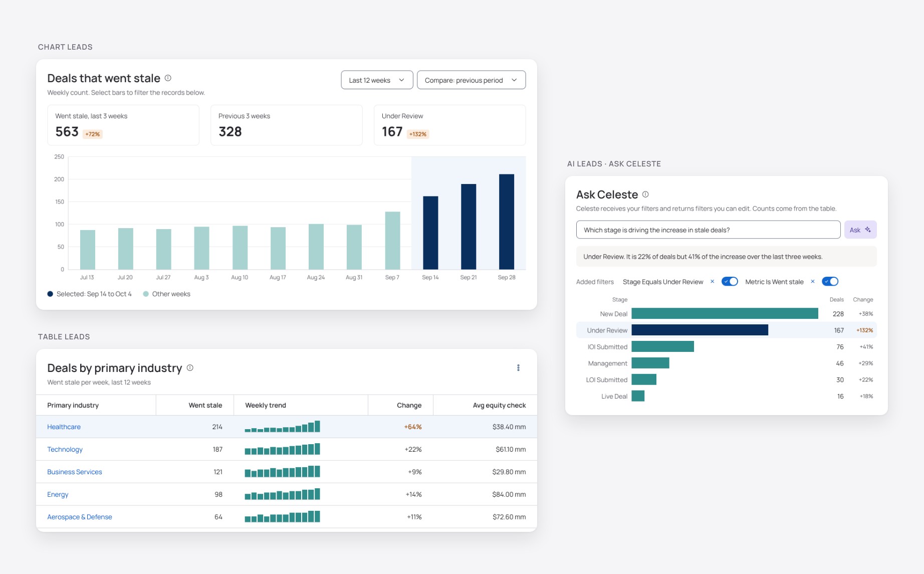Screen dimensions: 924x574
Task: Remove the Metric Is Went stale filter
Action: 812,282
